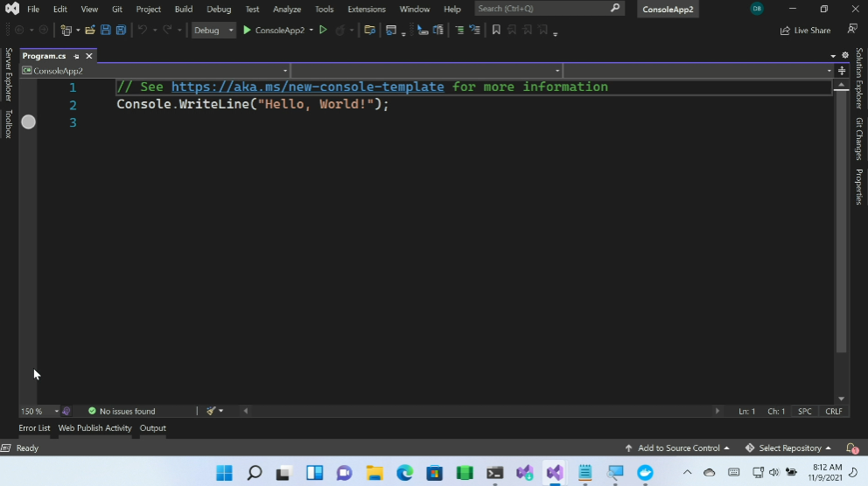Screen dimensions: 868x486
Task: Switch to the Error List tab
Action: click(x=34, y=428)
